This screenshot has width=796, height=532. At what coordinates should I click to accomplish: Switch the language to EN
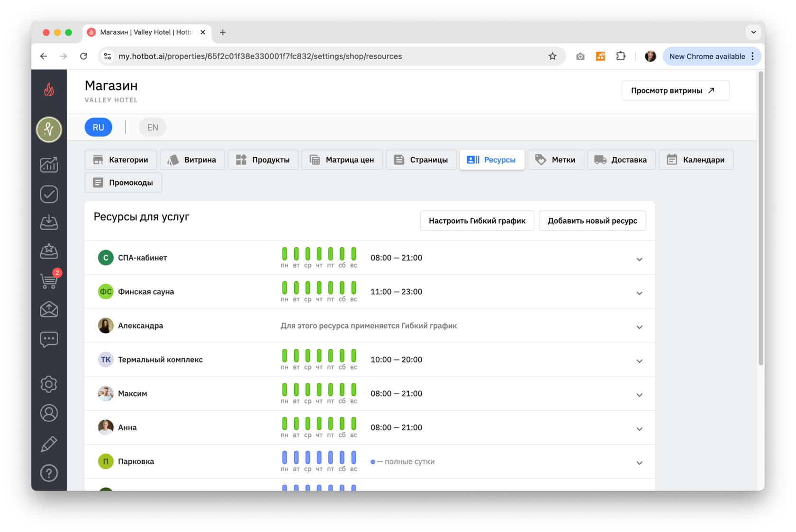[x=153, y=127]
